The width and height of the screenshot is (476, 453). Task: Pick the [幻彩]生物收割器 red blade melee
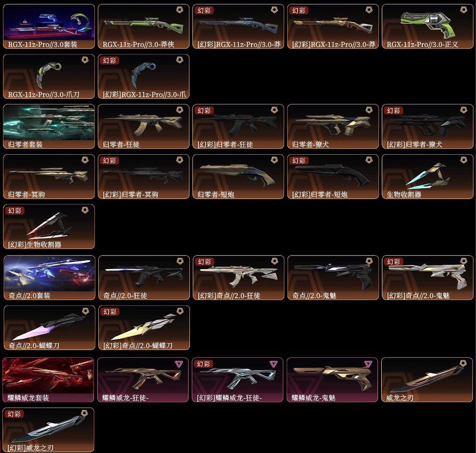49,226
